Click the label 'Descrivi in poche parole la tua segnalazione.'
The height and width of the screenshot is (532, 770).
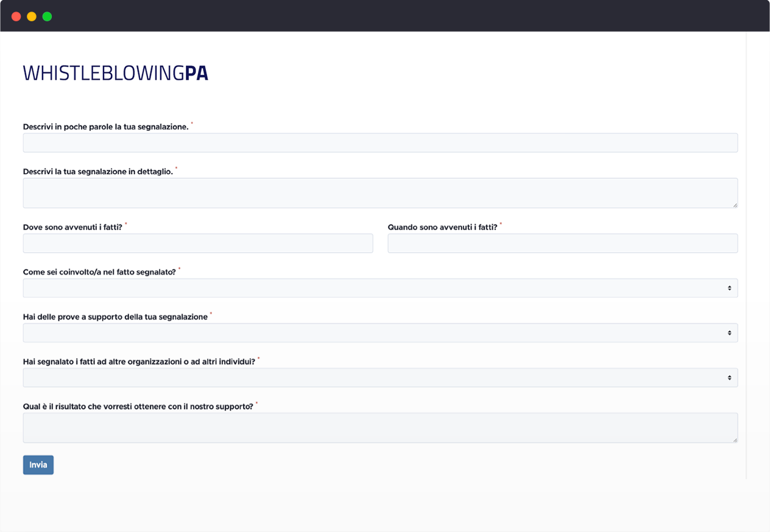point(106,127)
